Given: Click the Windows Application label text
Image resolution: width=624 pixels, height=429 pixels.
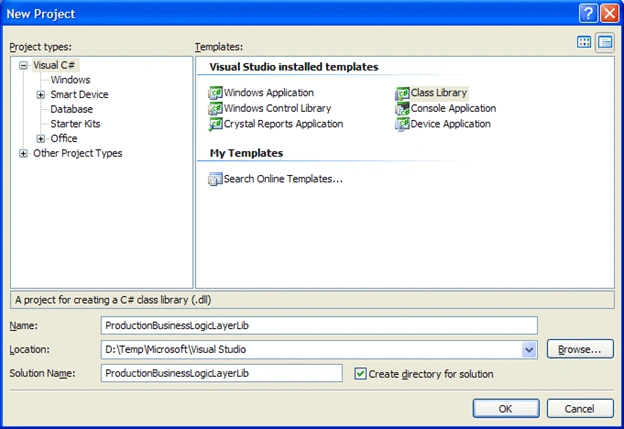Looking at the screenshot, I should [269, 93].
